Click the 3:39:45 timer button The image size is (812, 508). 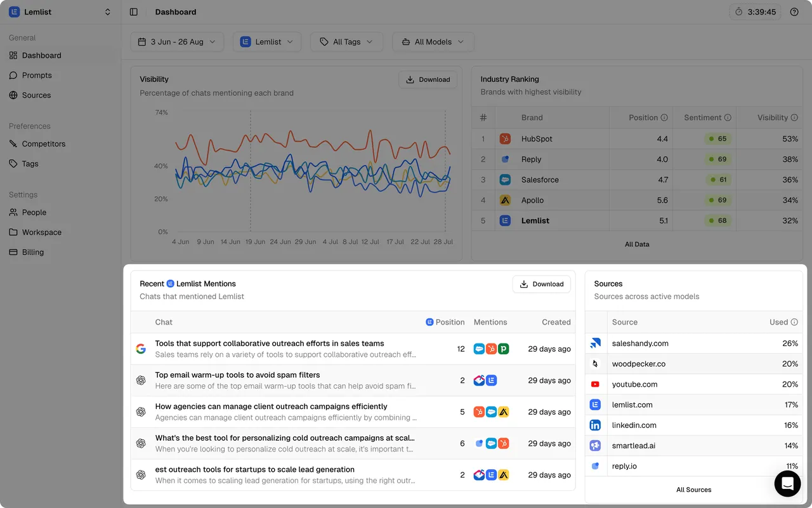pos(755,12)
